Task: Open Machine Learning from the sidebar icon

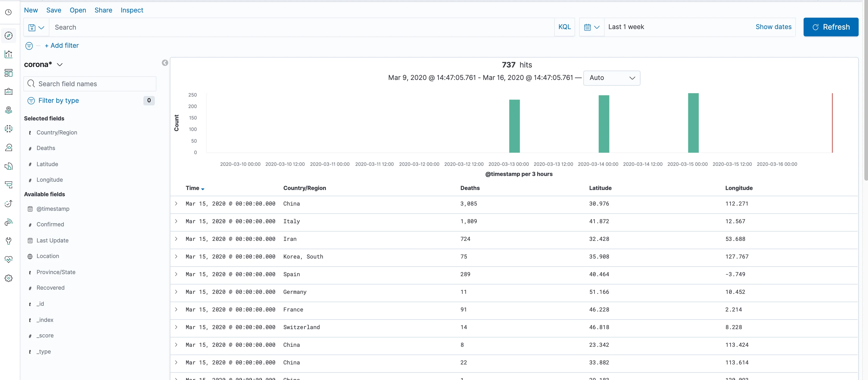Action: click(9, 129)
